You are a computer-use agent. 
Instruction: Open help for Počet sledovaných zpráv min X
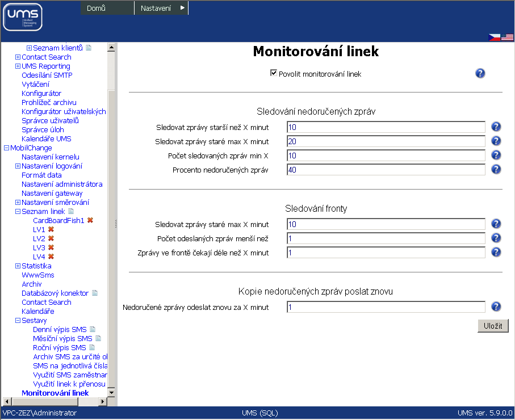[x=496, y=155]
